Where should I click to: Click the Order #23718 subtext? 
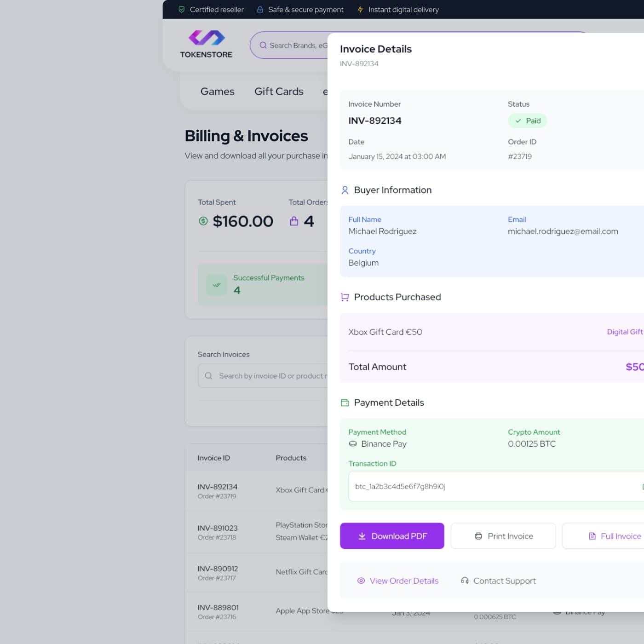click(x=217, y=537)
